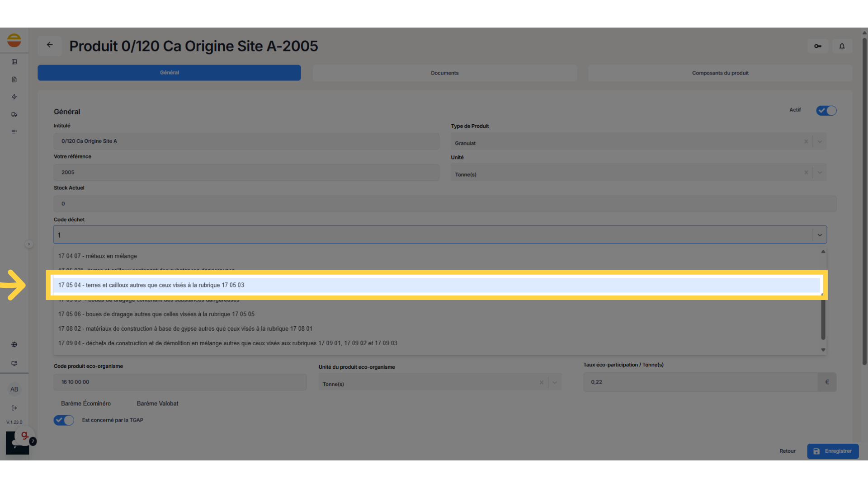Open the truck icon in sidebar

(x=14, y=115)
